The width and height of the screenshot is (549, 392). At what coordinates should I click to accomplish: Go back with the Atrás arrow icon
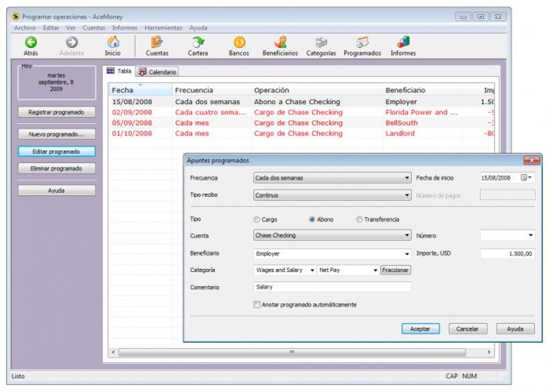(31, 42)
